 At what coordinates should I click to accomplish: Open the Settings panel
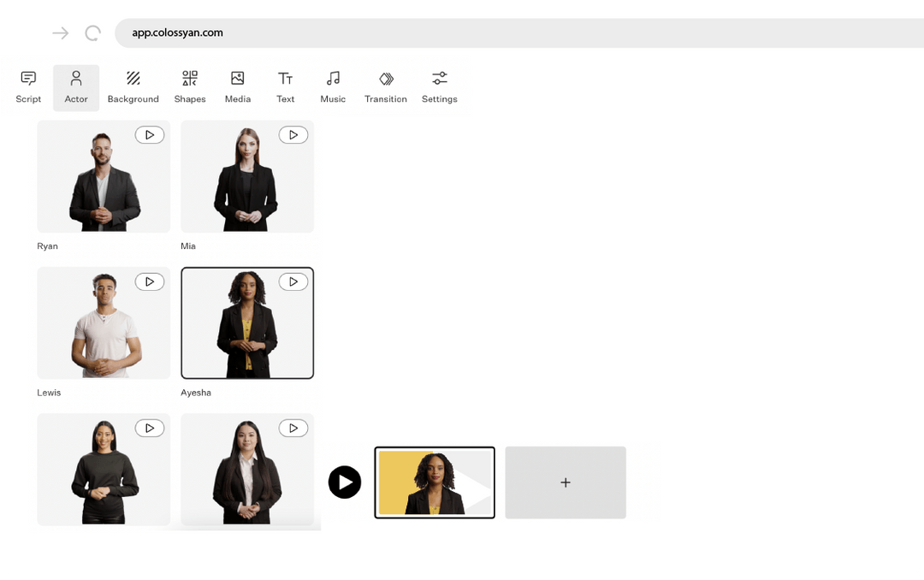[439, 86]
